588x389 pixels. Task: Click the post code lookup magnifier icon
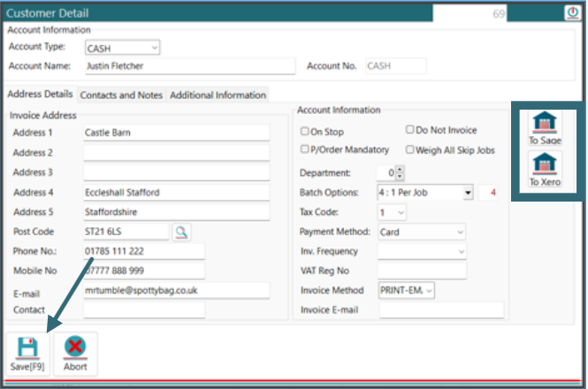tap(181, 232)
